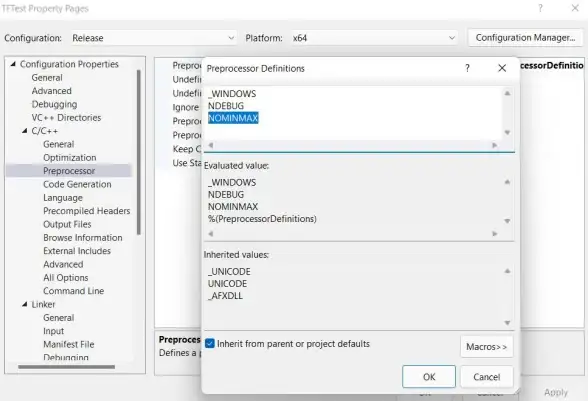Open All Options page

[x=66, y=278]
